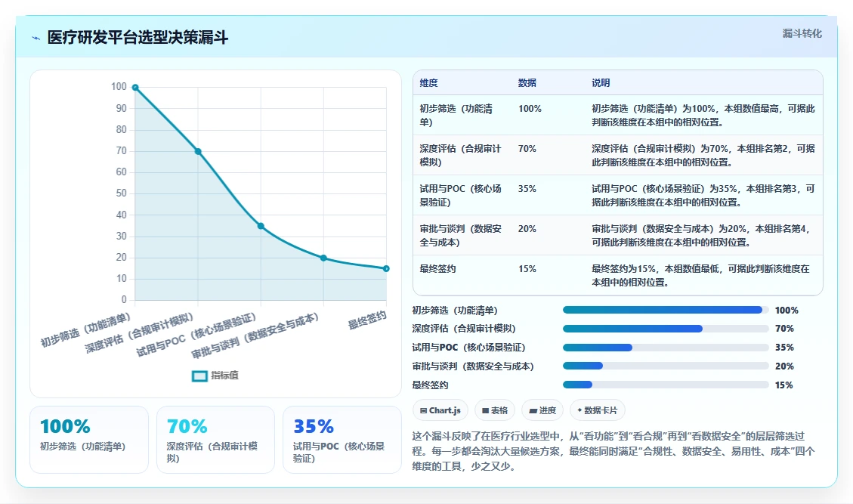Click description text mentioning 本组排名第3
The width and height of the screenshot is (853, 504).
tap(703, 196)
